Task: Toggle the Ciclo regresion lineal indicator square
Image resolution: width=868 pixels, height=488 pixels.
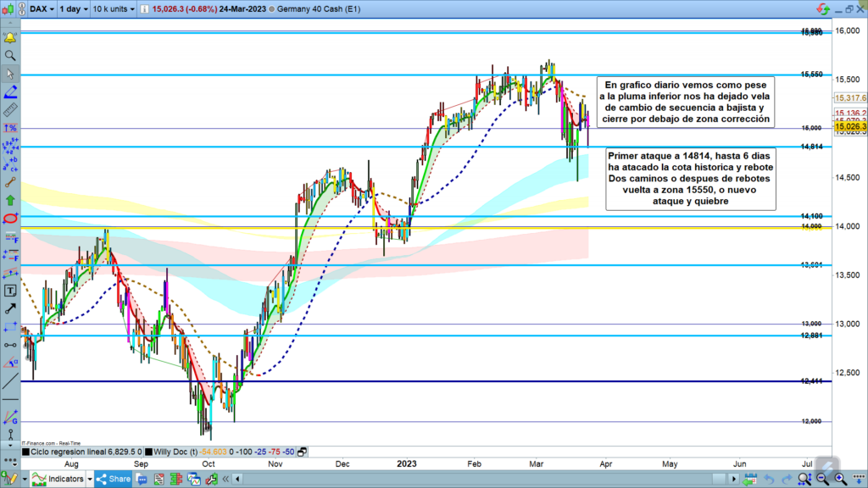Action: (25, 452)
